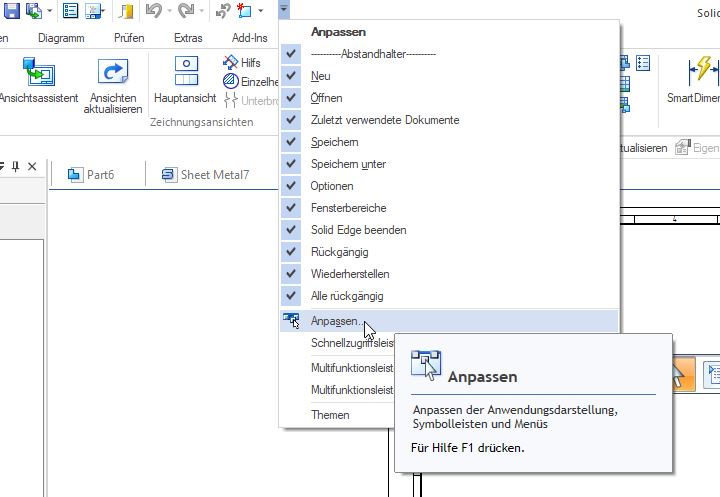Open the dropdown next to red-star icon
Viewport: 720px width, 497px height.
260,10
